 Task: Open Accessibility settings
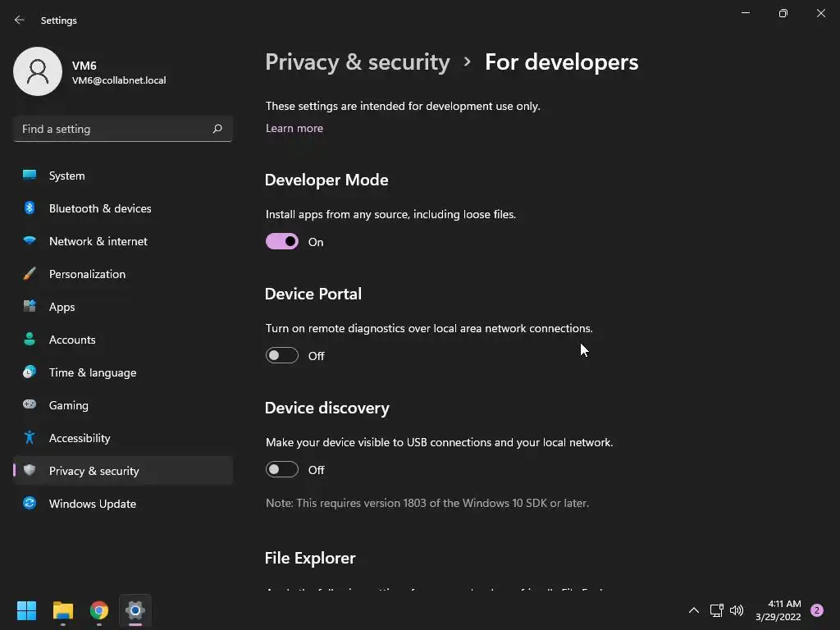coord(79,438)
